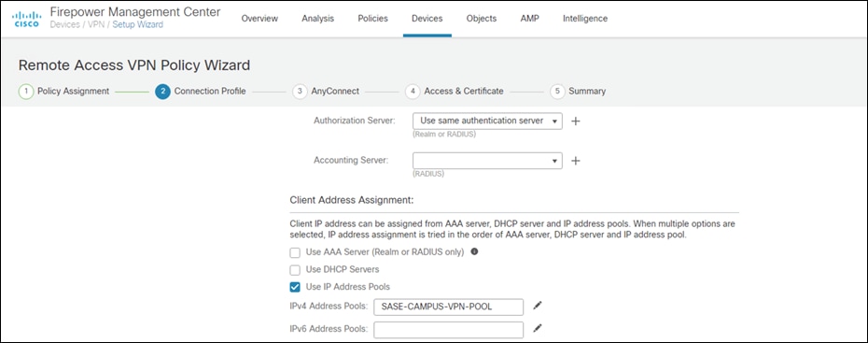Show info tooltip beside Use AAA Server
Screen dimensions: 868x343
point(474,251)
